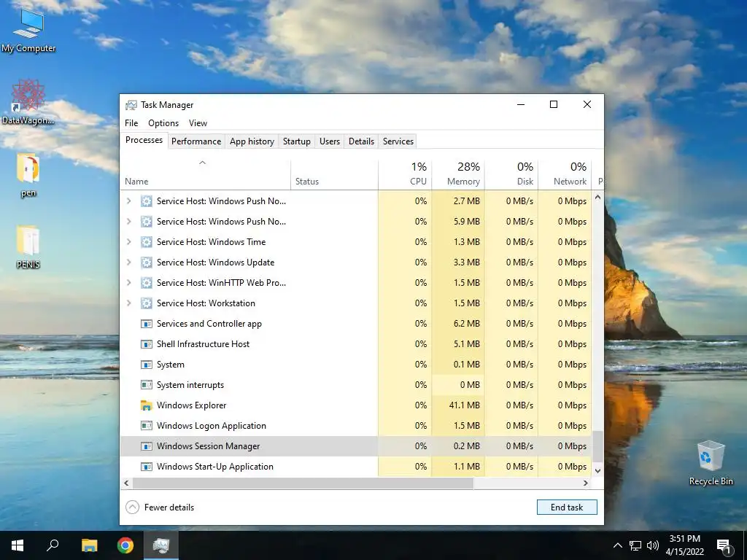This screenshot has height=560, width=747.
Task: Click the Shell Infrastructure Host icon
Action: pos(146,344)
